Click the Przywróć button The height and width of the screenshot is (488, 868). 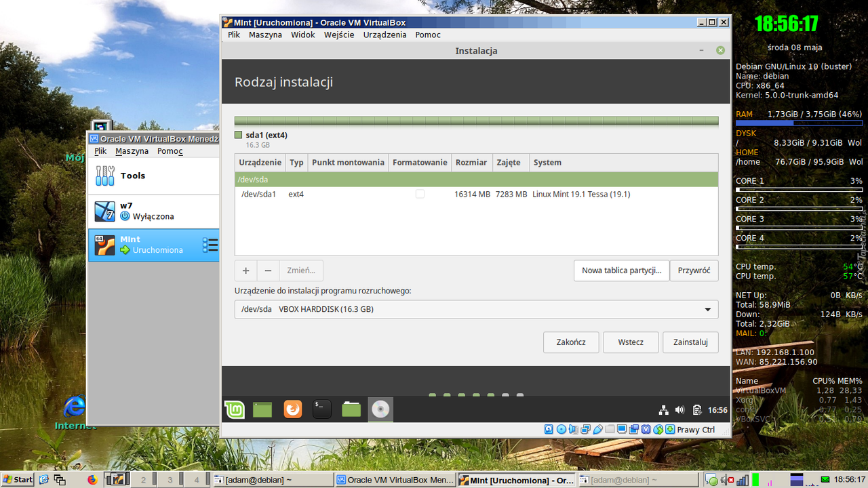point(694,270)
